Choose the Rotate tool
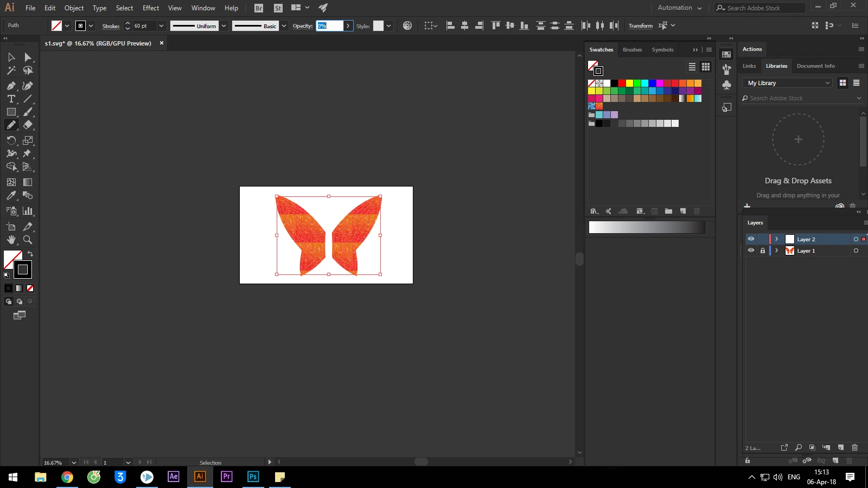 pyautogui.click(x=11, y=140)
